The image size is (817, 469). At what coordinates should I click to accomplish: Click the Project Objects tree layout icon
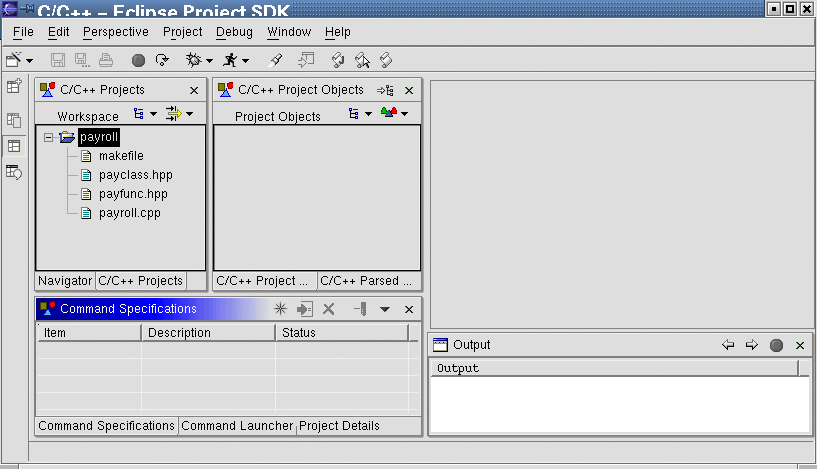353,114
